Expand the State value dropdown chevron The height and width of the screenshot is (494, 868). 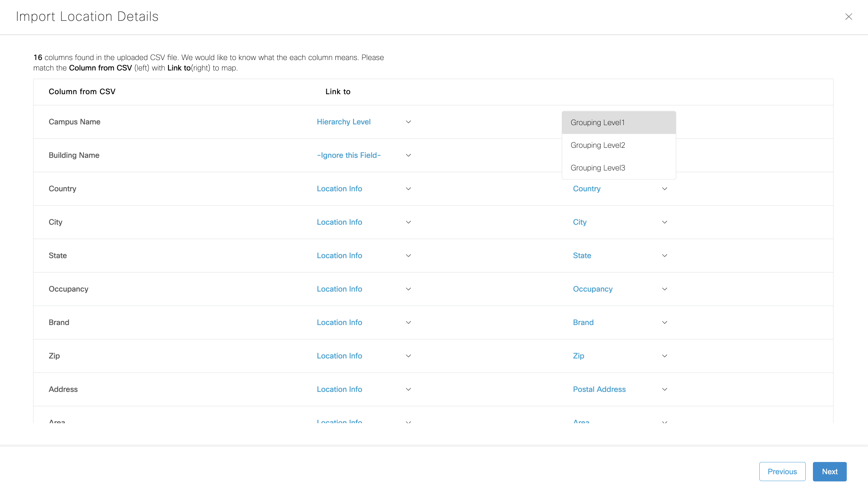(665, 256)
